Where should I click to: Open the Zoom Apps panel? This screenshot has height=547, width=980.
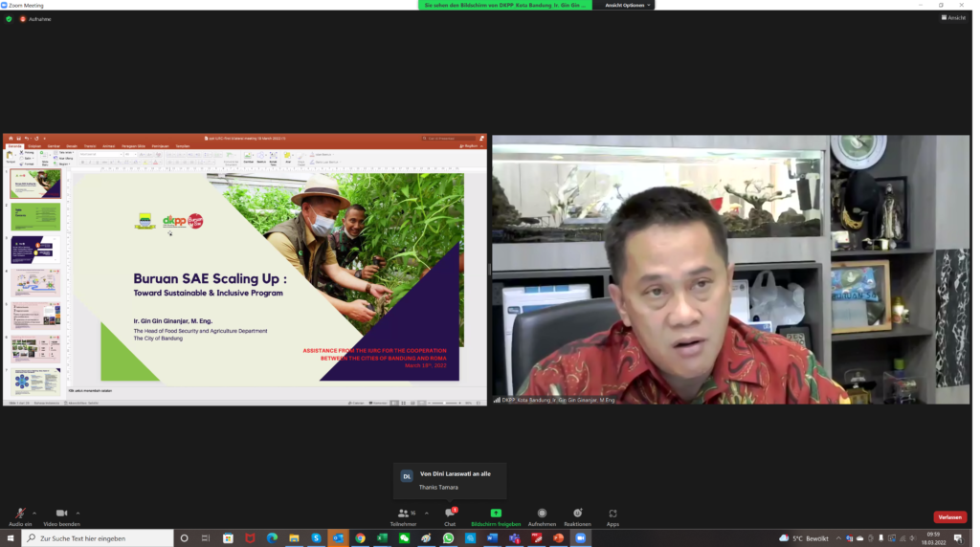612,515
